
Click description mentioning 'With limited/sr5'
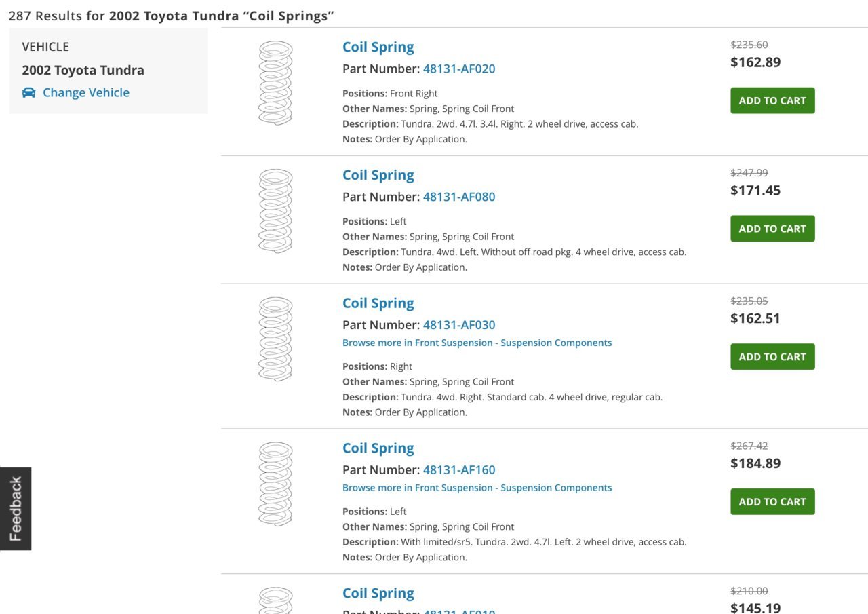pos(514,542)
